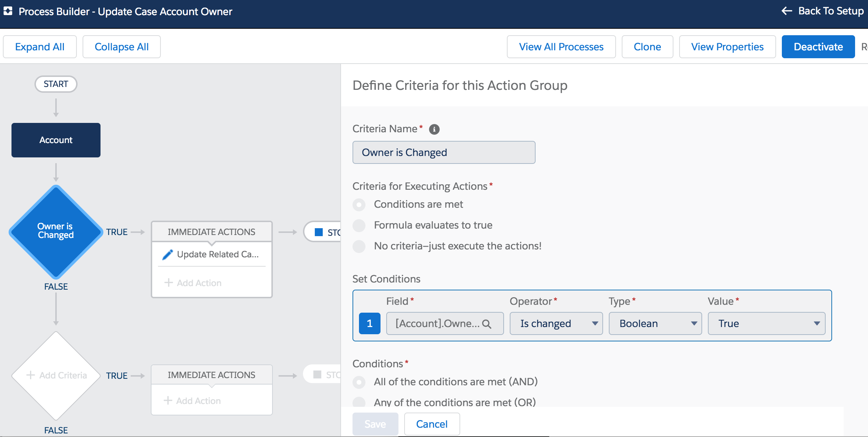Click the Criteria Name info icon
868x437 pixels.
434,129
